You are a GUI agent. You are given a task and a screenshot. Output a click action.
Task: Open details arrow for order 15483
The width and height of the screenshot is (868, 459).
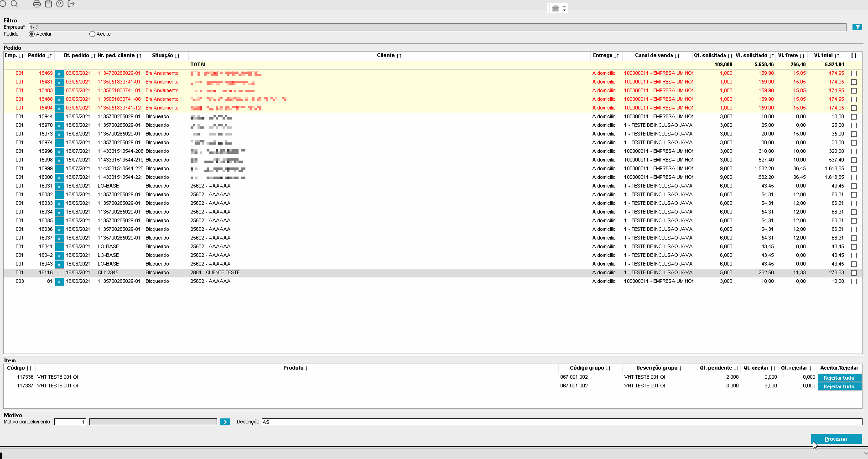tap(59, 91)
